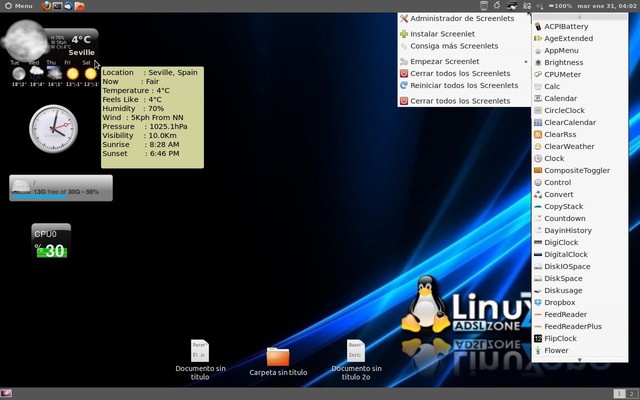This screenshot has height=400, width=640.
Task: Launch Firefox from the top panel
Action: 46,6
